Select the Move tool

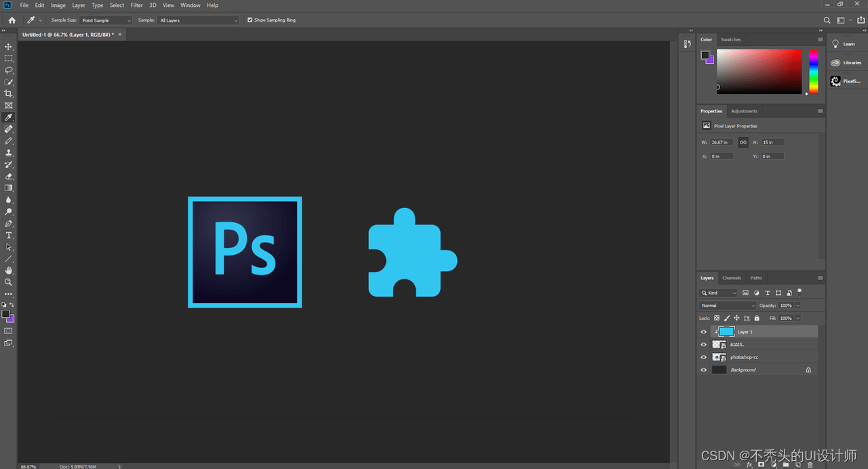(9, 47)
